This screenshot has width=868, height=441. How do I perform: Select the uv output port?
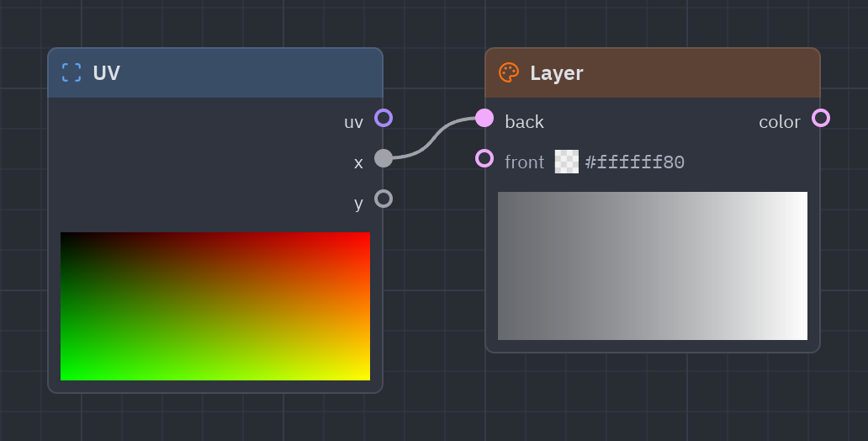(x=384, y=118)
